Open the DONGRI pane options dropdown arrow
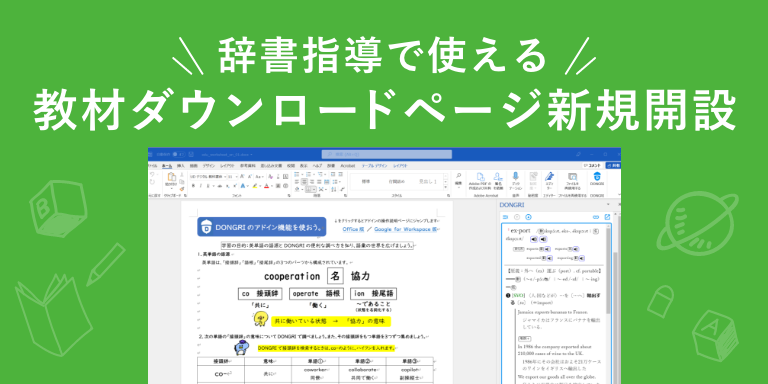The image size is (768, 384). coord(608,204)
